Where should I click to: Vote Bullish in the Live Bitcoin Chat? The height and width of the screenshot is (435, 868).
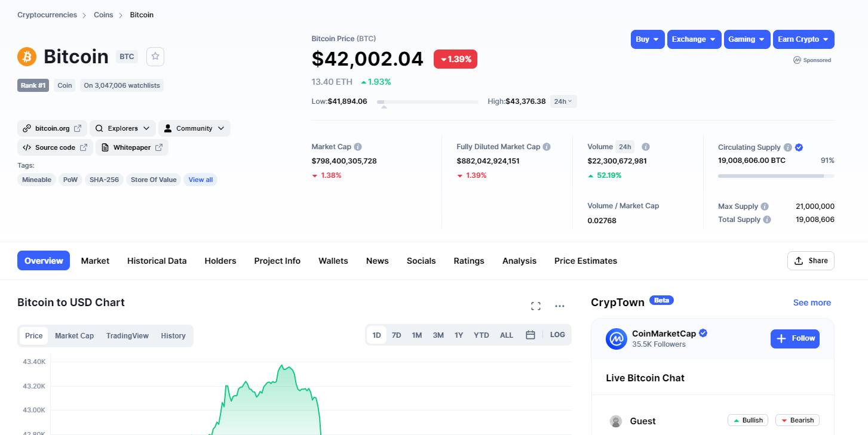[747, 421]
